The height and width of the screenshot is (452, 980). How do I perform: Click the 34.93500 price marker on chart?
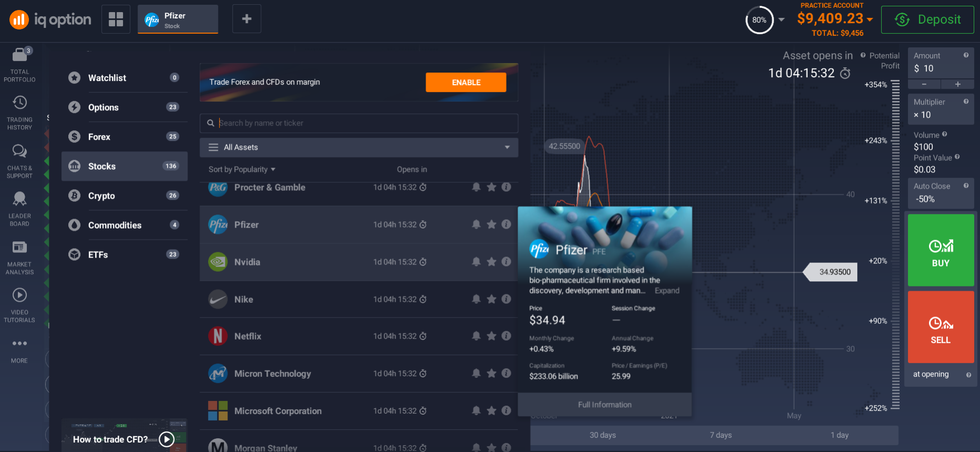point(831,272)
